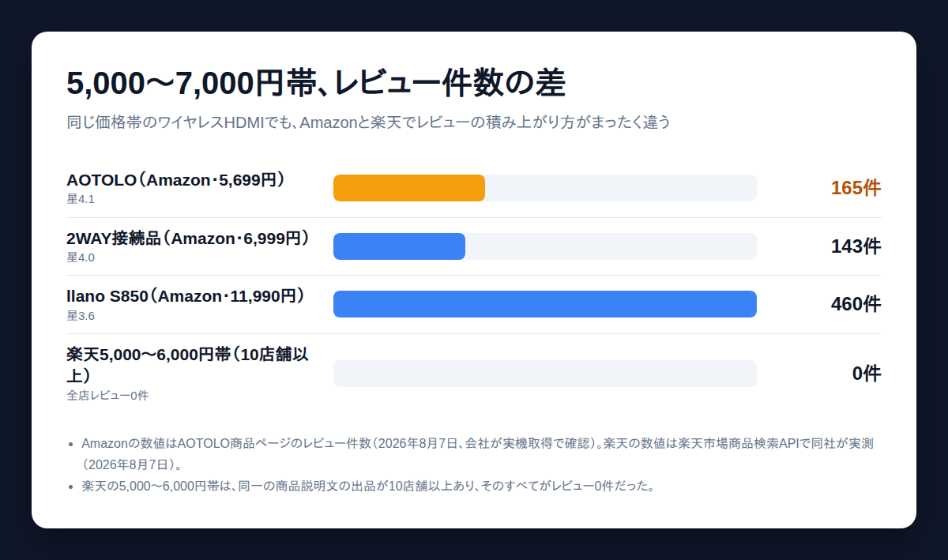Click the first footnote about Amazonの数値
The width and height of the screenshot is (948, 560).
point(478,453)
